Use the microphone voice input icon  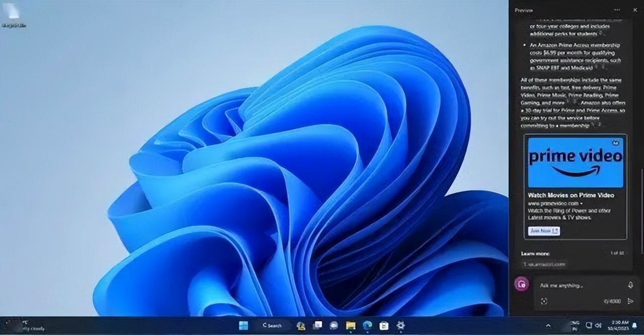click(630, 285)
